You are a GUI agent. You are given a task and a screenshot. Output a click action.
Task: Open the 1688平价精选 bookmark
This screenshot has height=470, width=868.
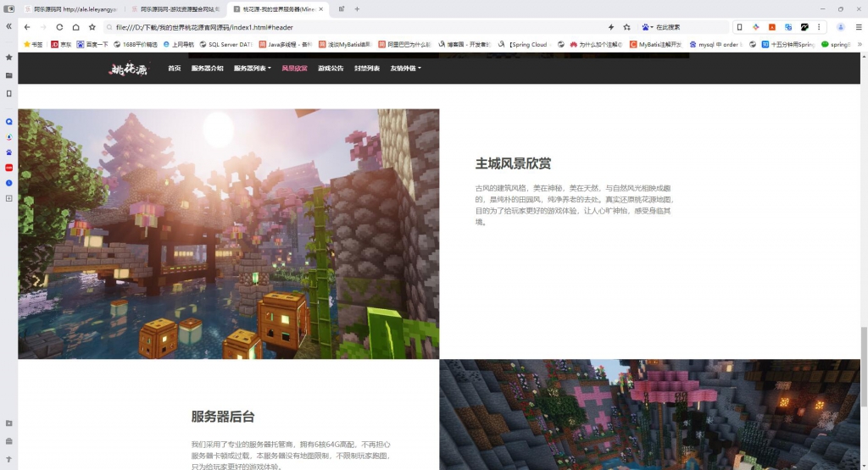click(x=136, y=44)
